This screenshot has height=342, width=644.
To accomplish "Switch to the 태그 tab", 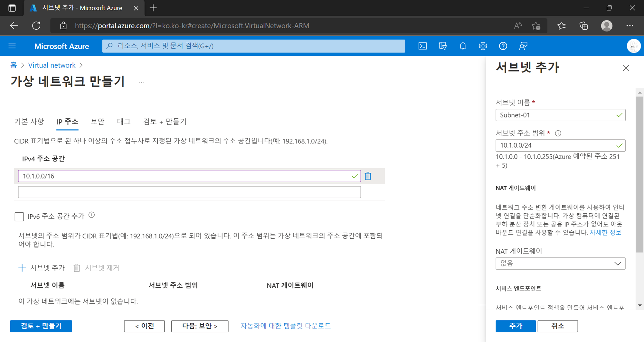I will pos(124,122).
